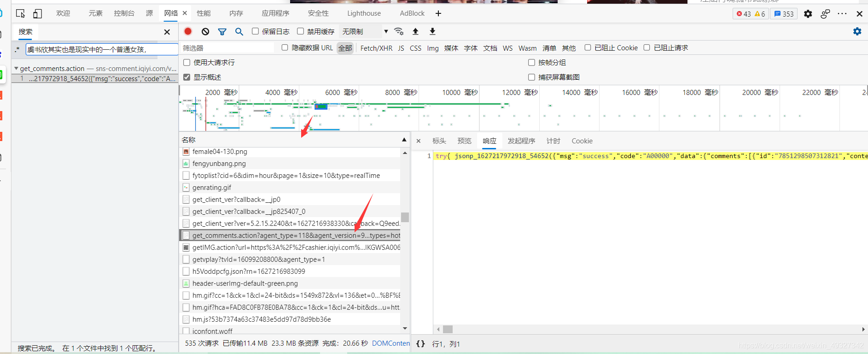The image size is (868, 354).
Task: Sort by Name column arrow
Action: (404, 140)
